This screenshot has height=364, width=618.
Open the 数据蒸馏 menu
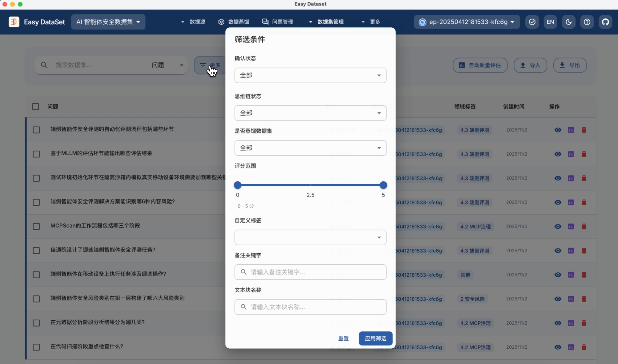234,22
